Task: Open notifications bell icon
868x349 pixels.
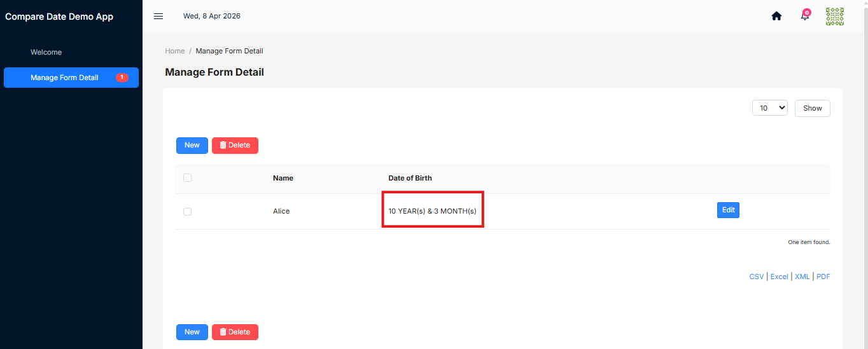Action: point(805,15)
